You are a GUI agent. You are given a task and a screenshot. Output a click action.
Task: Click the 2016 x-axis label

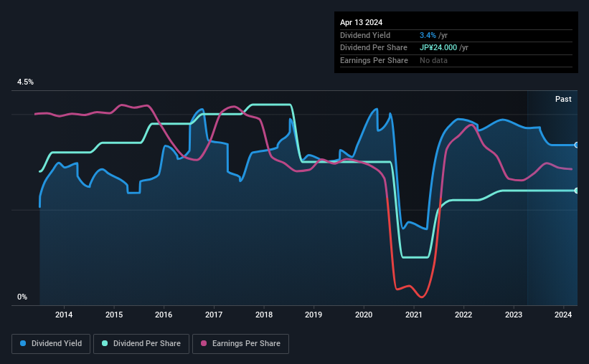pyautogui.click(x=164, y=315)
